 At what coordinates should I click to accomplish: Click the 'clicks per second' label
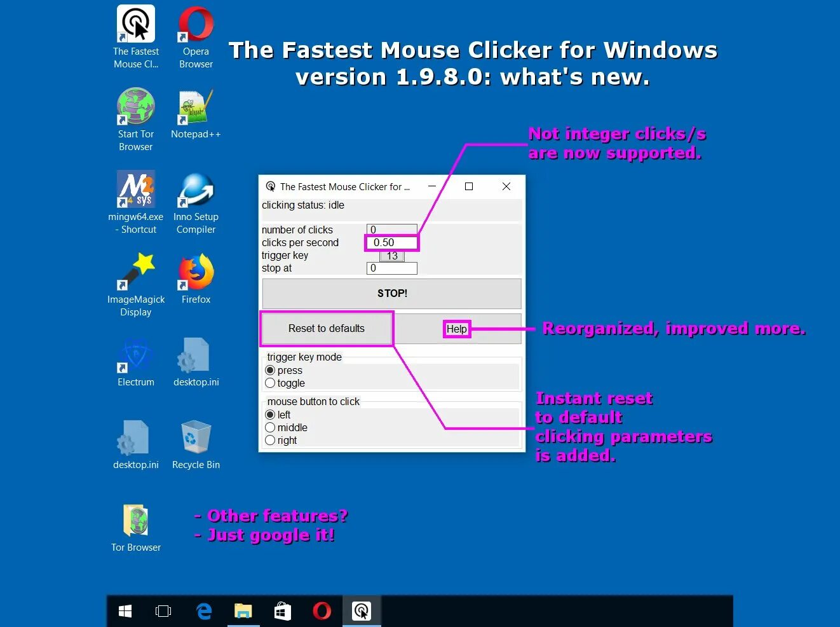300,242
